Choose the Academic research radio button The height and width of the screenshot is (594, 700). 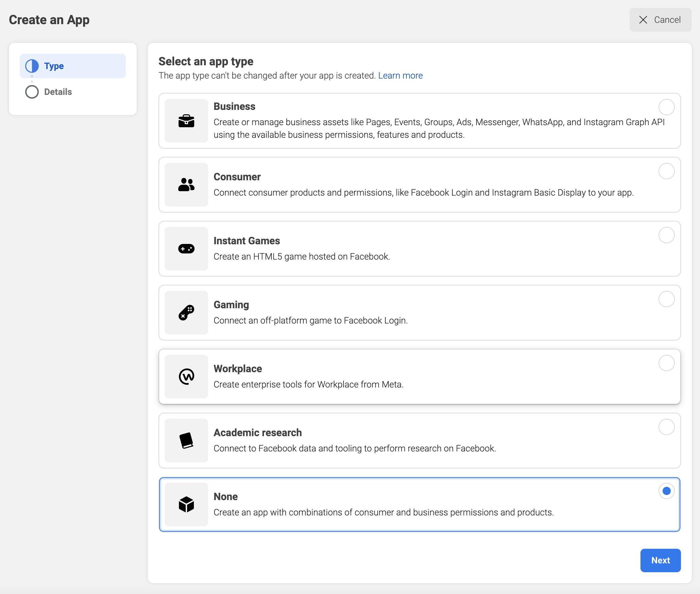point(666,427)
